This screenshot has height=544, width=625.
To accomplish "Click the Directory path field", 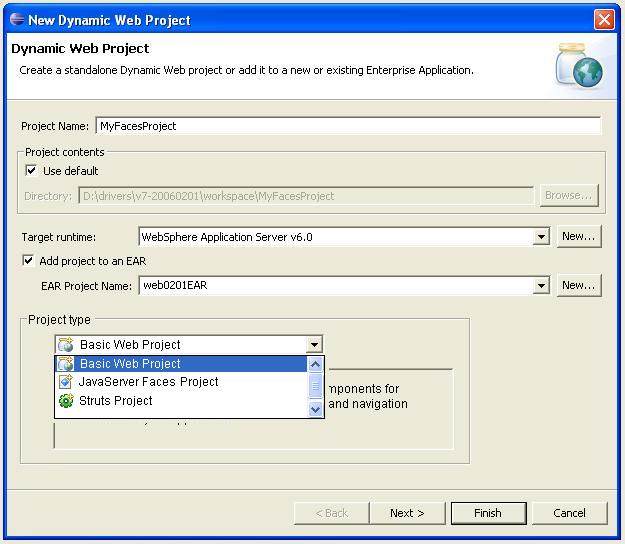I will (x=306, y=196).
